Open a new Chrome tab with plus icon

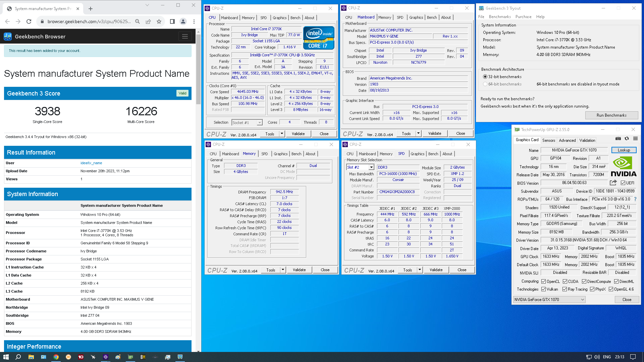pyautogui.click(x=91, y=9)
